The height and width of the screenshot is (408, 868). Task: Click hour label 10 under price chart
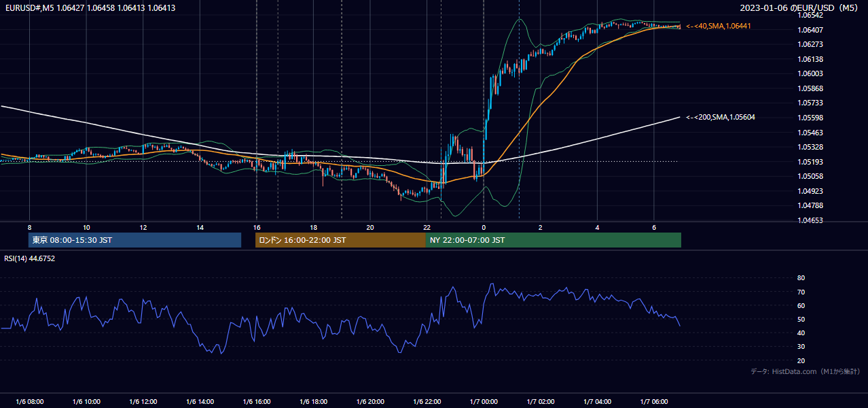tap(86, 227)
